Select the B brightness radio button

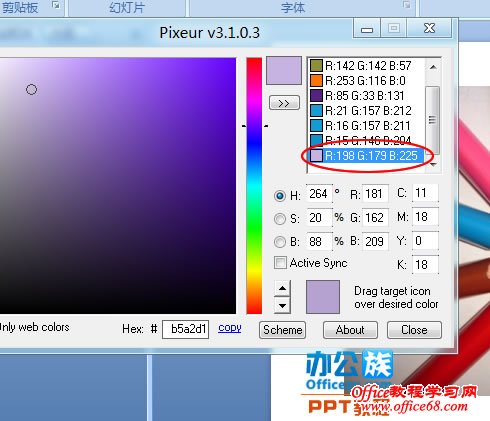click(x=280, y=242)
